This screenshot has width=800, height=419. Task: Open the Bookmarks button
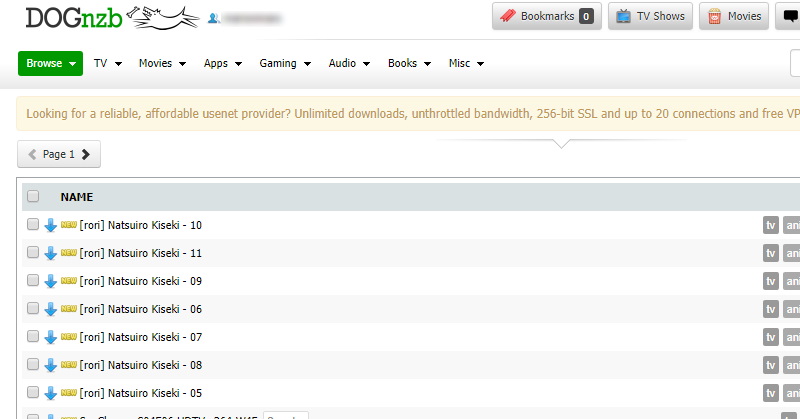pyautogui.click(x=546, y=16)
